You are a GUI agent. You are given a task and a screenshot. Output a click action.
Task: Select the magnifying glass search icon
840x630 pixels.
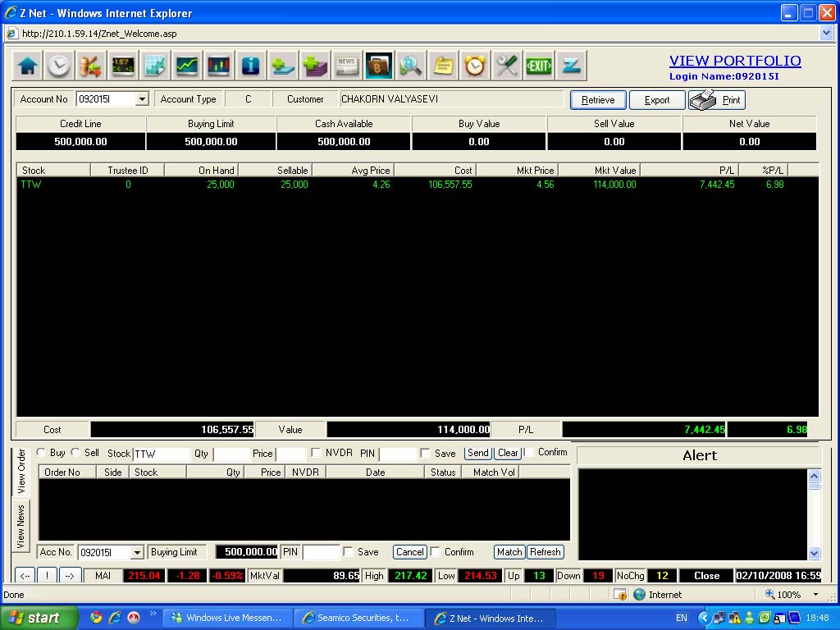[411, 66]
